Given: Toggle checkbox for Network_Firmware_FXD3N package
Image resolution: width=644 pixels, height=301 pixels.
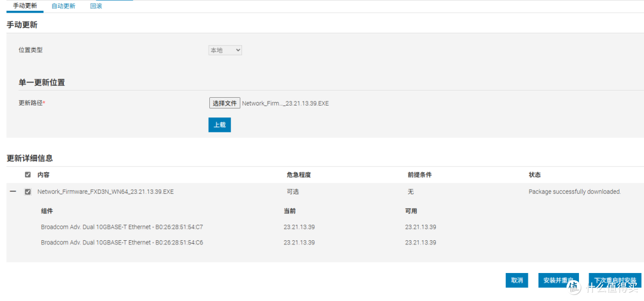Looking at the screenshot, I should point(28,192).
